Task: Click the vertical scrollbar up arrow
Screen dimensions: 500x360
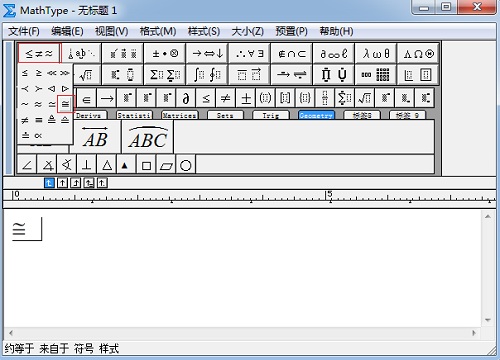Action: pos(488,217)
